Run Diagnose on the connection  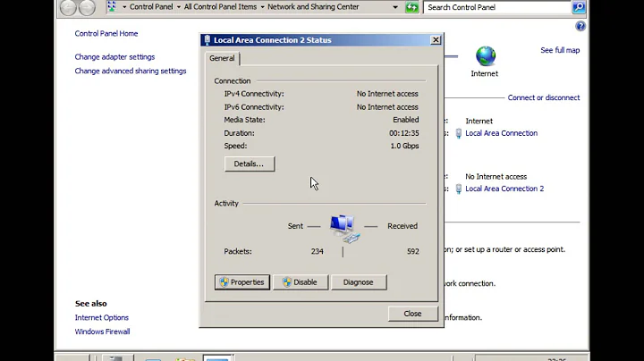(359, 282)
